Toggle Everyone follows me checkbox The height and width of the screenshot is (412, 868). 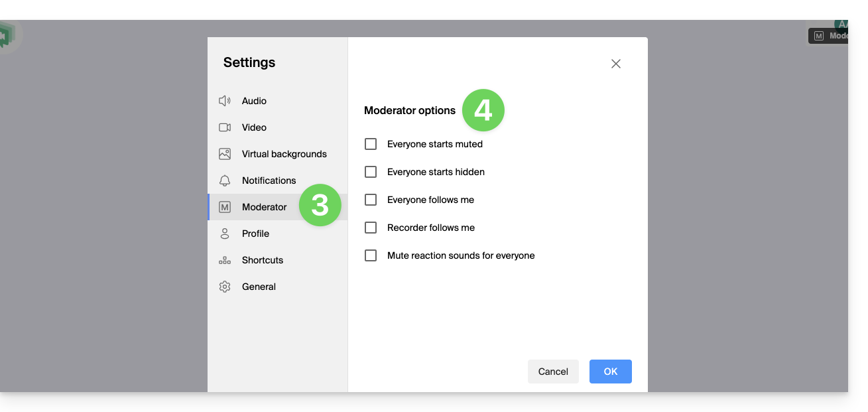tap(371, 200)
